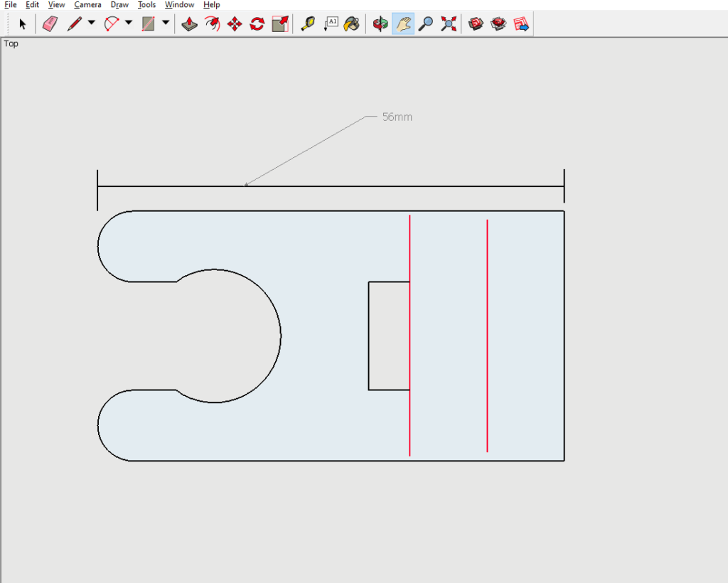Click the Zoom Extents icon

(448, 24)
